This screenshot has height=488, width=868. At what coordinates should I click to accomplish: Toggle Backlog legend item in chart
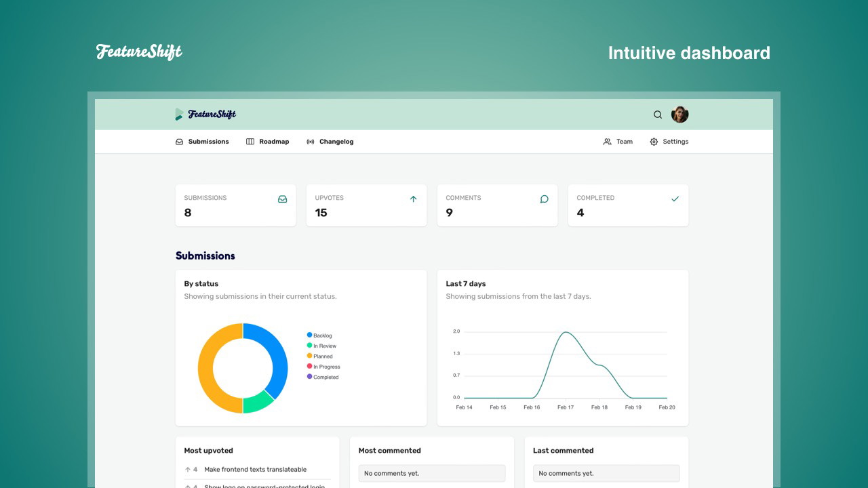(x=322, y=335)
